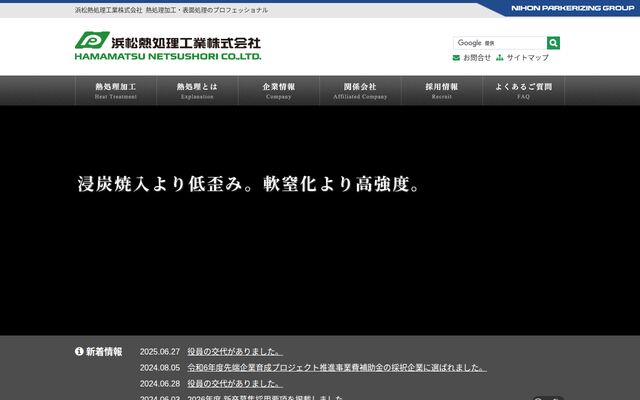The image size is (640, 400).
Task: Open the 2024.06.28 役員の交代 news link
Action: click(235, 384)
